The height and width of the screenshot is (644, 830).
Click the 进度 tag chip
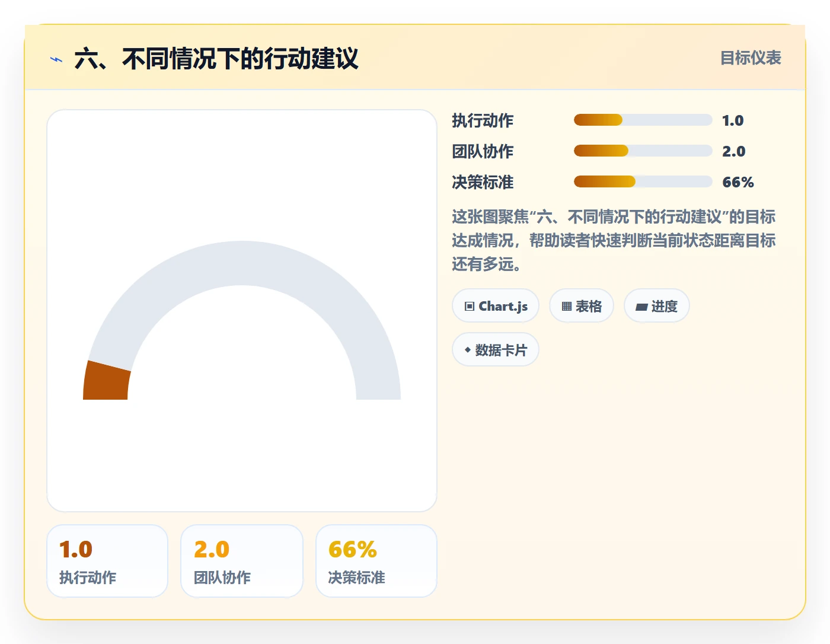657,306
